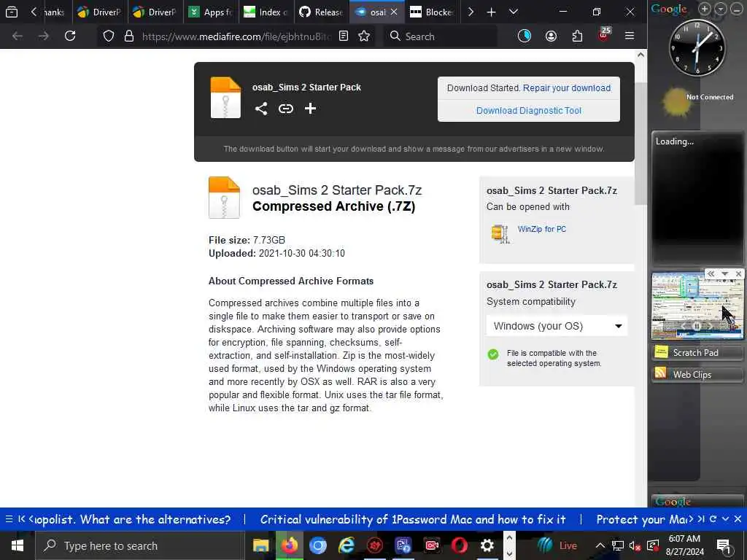The width and height of the screenshot is (747, 560).
Task: Click the share icon under osab_Sims 2 Starter Pack
Action: (260, 109)
